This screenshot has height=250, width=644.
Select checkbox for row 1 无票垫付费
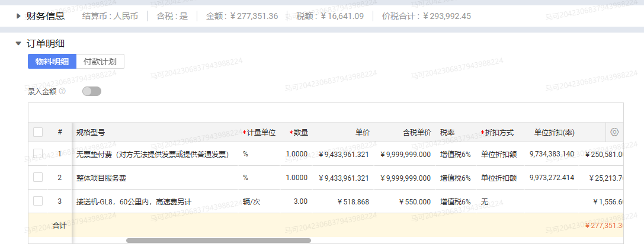38,154
